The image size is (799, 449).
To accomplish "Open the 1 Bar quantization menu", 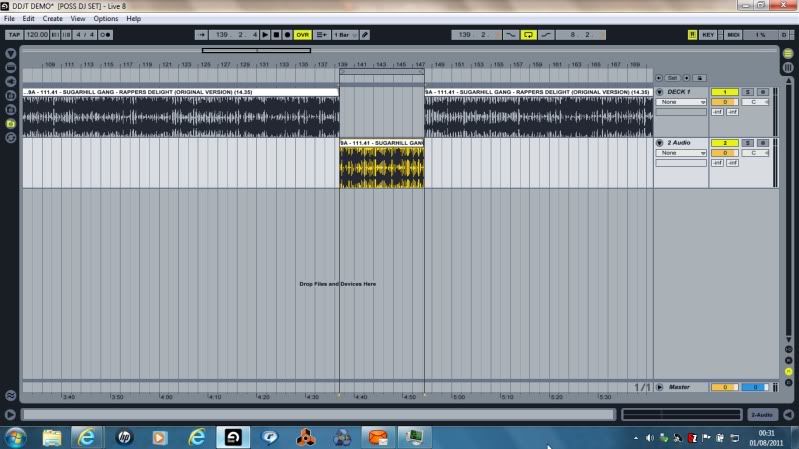I will point(344,34).
